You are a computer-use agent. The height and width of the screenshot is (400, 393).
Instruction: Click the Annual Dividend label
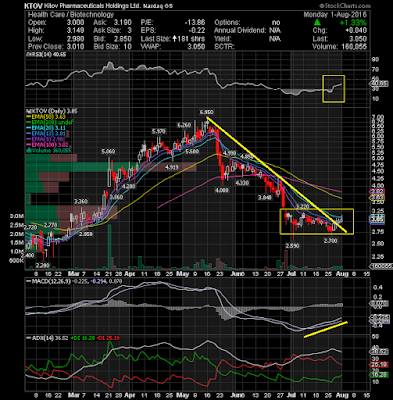[x=240, y=31]
